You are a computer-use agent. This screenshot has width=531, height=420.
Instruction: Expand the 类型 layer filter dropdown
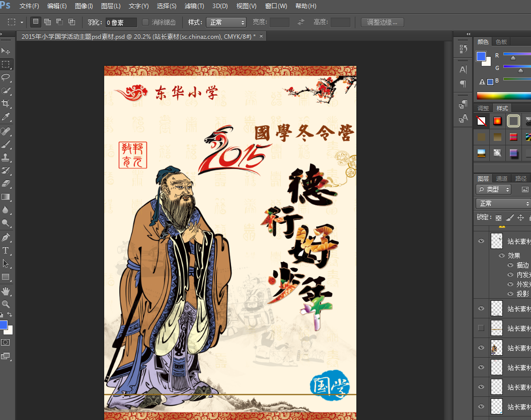pos(493,190)
